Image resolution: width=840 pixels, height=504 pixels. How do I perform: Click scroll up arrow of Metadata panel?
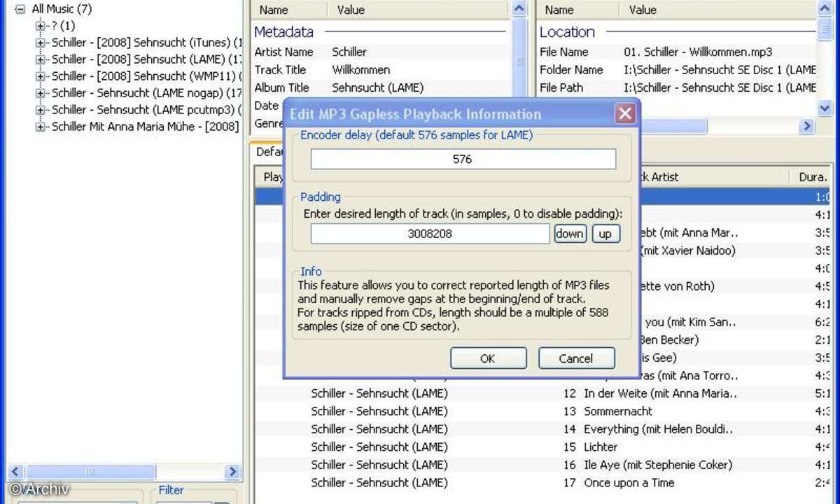(x=519, y=9)
